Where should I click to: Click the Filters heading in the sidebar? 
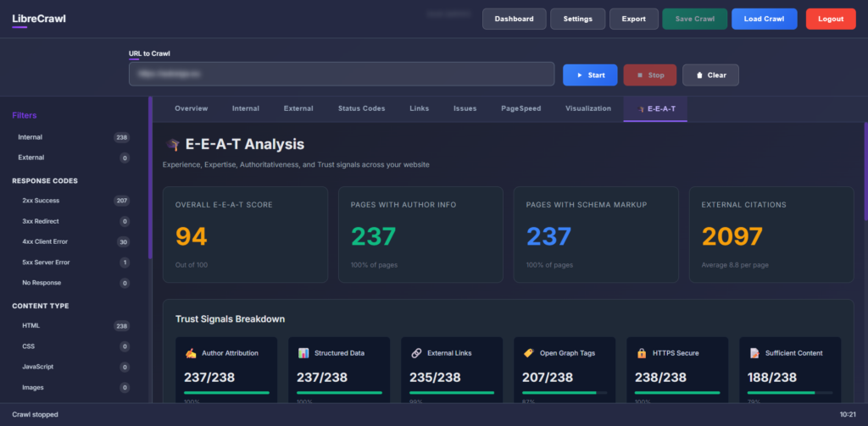[x=25, y=115]
